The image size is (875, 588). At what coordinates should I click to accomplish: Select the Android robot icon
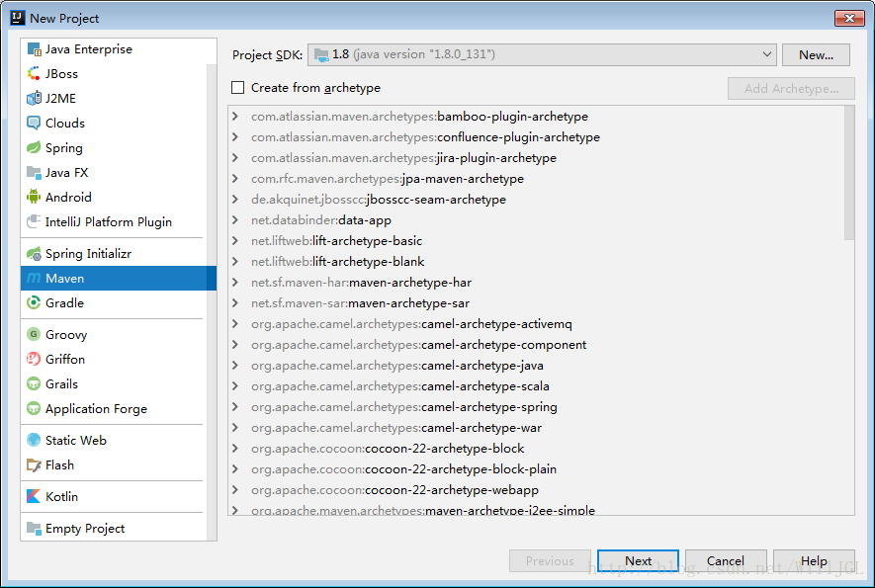point(34,198)
